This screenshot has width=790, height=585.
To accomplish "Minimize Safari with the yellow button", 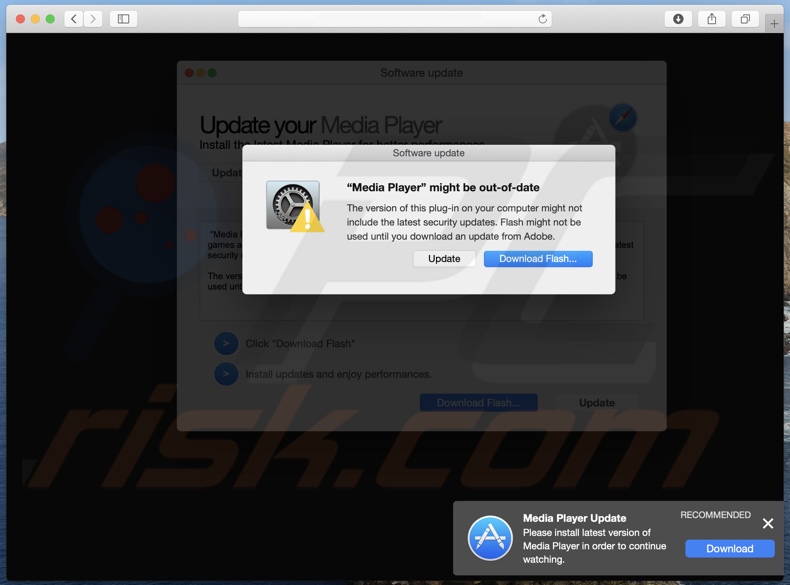I will (x=35, y=19).
